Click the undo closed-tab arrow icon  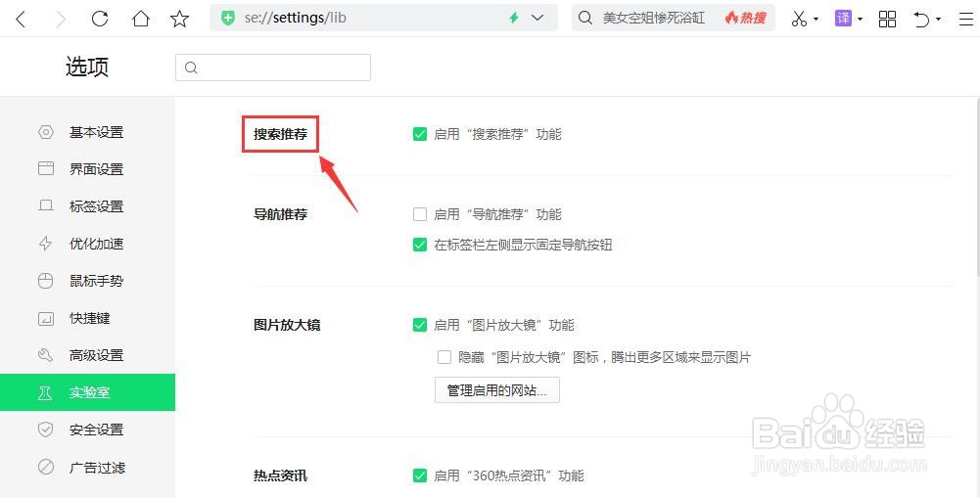[x=922, y=20]
